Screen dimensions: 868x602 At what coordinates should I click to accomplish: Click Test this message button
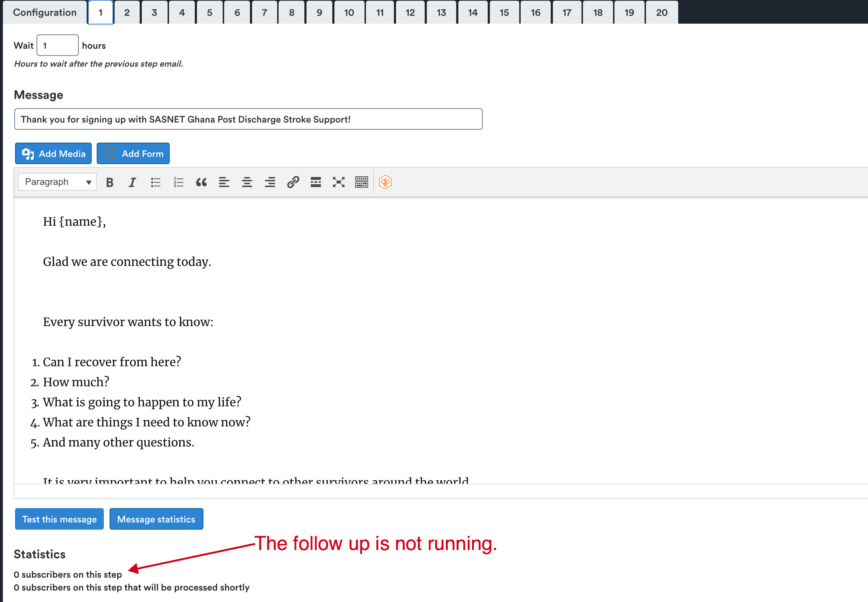[x=59, y=519]
